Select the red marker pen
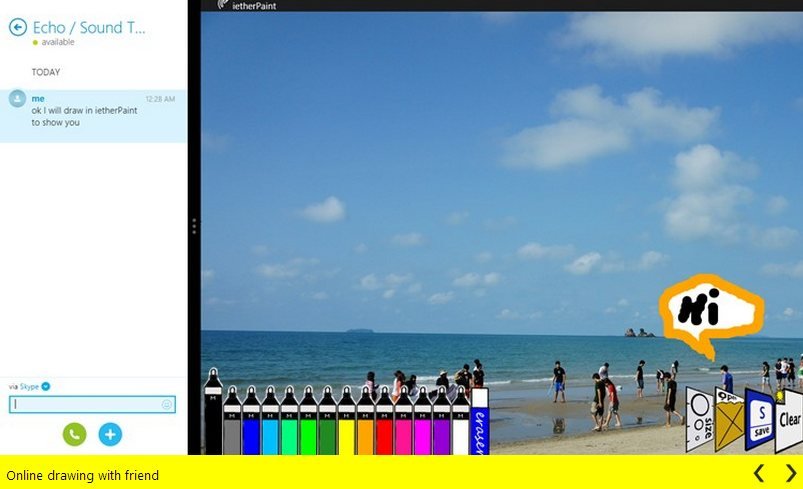803x489 pixels. tap(384, 421)
